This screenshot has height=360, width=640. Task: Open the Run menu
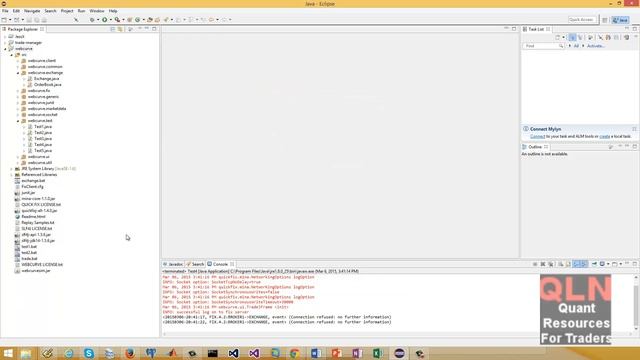pos(81,11)
